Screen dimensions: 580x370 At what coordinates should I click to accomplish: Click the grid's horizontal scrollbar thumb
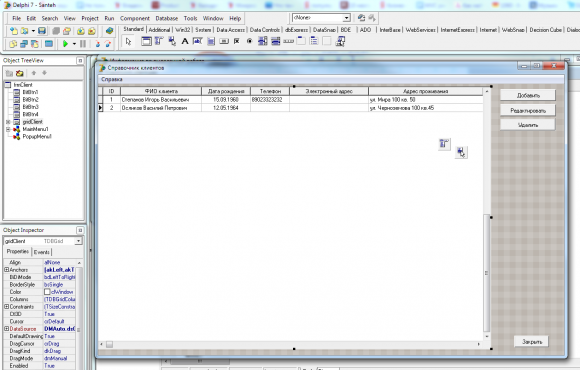tap(109, 344)
